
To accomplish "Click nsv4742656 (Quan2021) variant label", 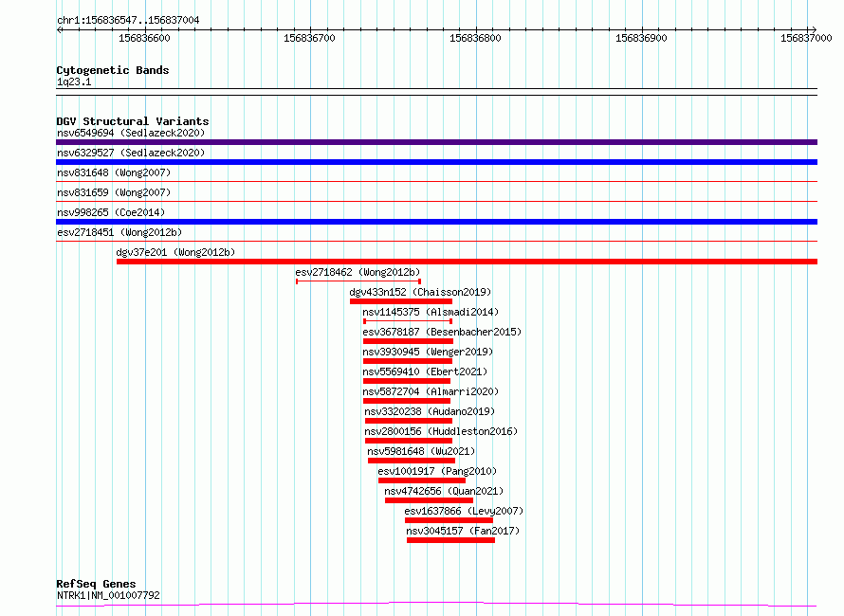I will pos(444,491).
